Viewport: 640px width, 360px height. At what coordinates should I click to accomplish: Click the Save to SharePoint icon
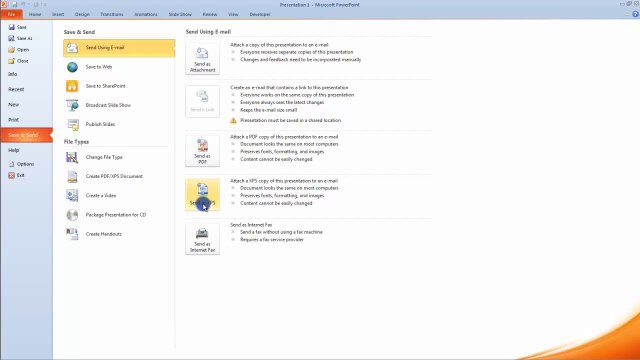72,86
